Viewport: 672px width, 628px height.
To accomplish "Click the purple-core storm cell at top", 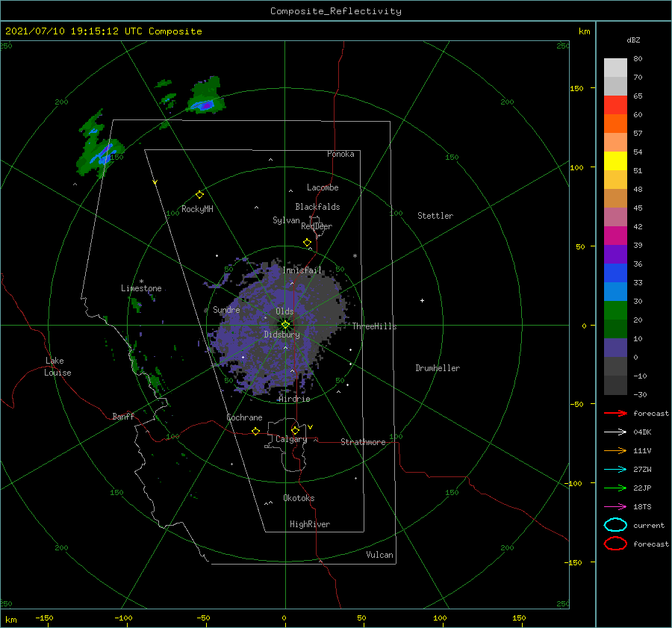I will tap(206, 96).
